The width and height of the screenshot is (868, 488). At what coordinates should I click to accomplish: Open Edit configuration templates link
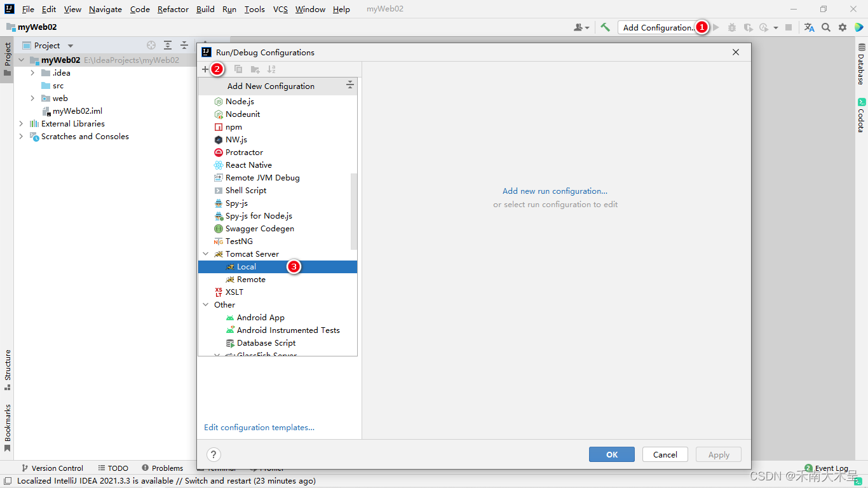point(259,427)
